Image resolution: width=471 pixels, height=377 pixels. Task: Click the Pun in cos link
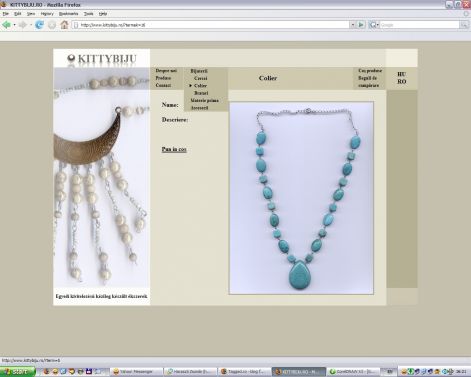click(x=174, y=149)
